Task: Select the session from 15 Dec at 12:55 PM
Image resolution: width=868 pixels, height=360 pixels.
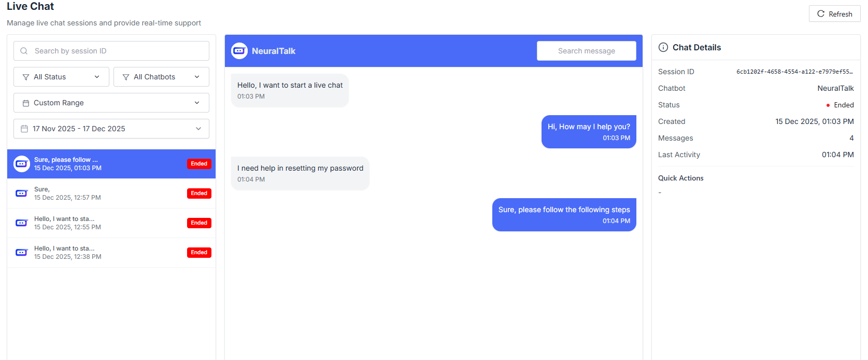Action: [104, 223]
